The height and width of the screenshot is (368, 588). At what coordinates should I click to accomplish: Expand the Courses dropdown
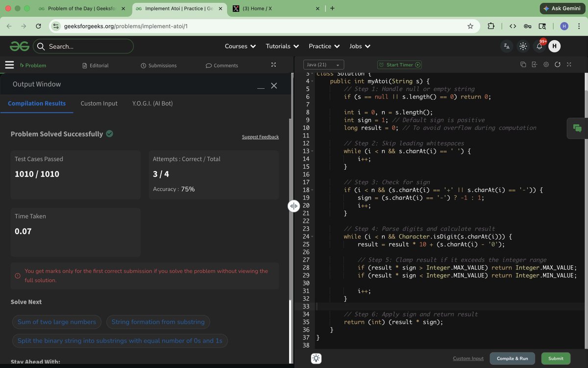click(240, 46)
